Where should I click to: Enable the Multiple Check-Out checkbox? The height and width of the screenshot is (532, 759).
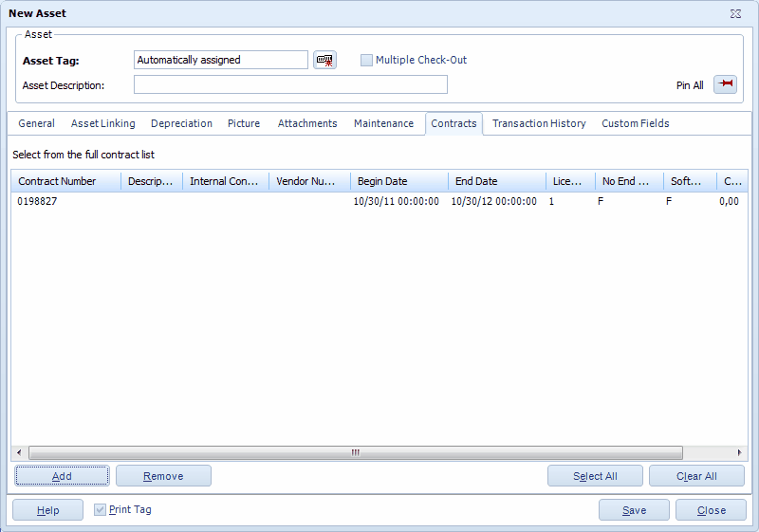(x=367, y=60)
